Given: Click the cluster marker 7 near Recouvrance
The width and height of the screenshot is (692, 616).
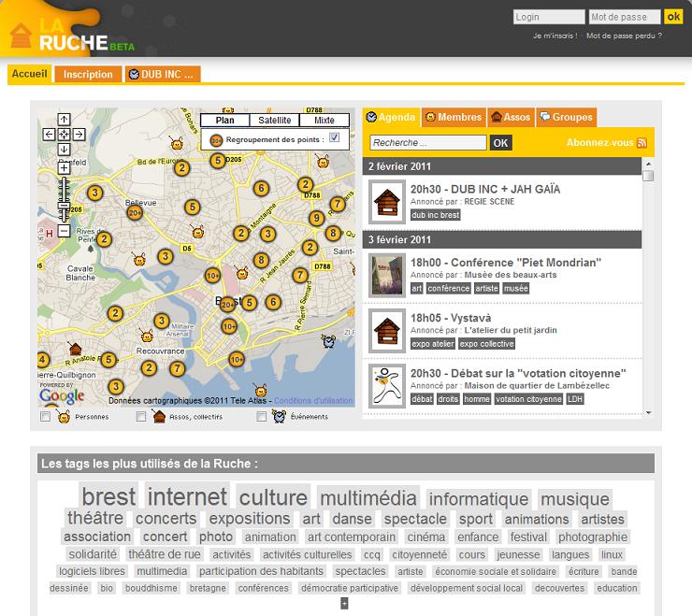Looking at the screenshot, I should click(x=177, y=368).
